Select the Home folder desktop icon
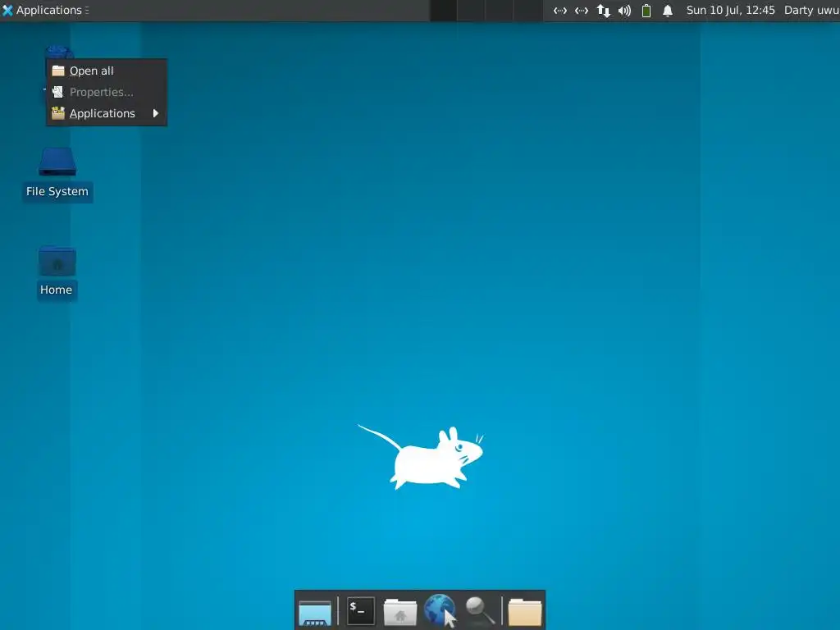The image size is (840, 630). (x=57, y=261)
